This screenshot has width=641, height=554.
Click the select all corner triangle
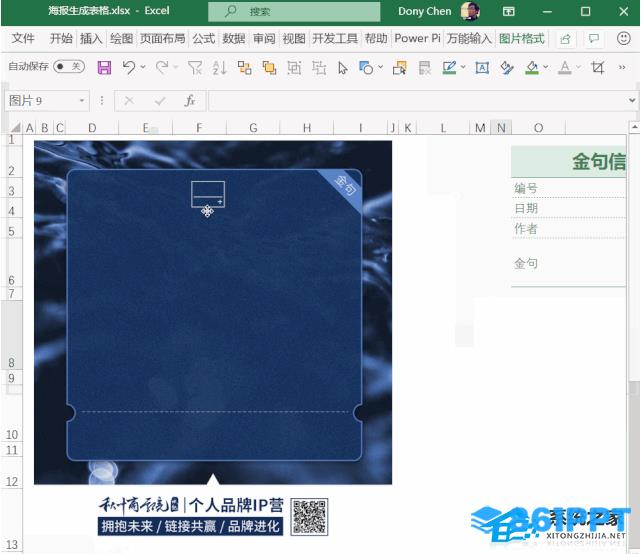pos(15,128)
